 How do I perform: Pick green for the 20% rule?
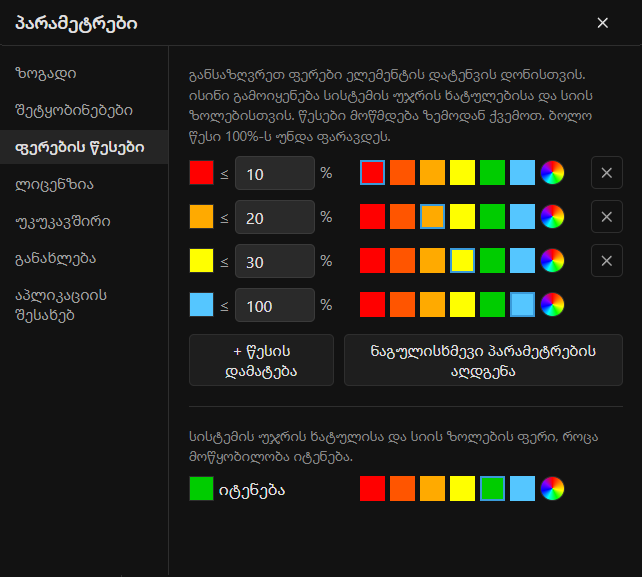pos(492,217)
